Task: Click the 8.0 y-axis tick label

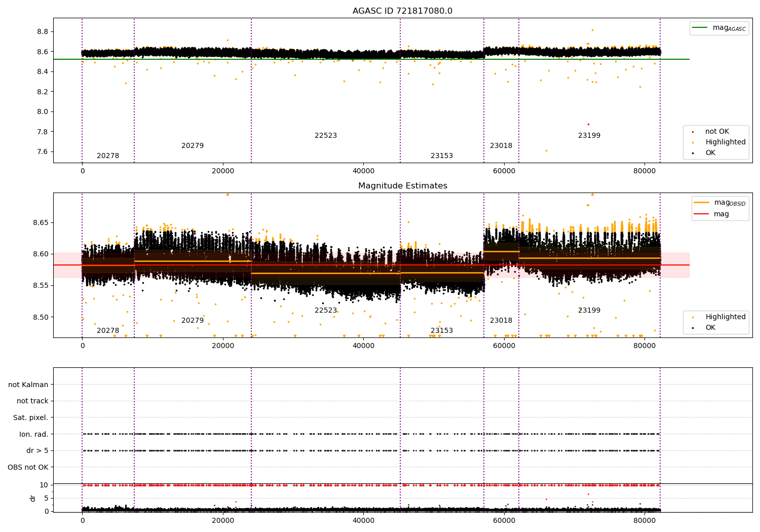Action: pos(43,112)
